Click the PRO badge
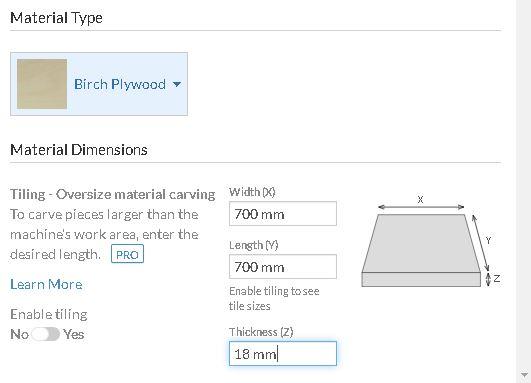The height and width of the screenshot is (383, 531). pos(127,254)
